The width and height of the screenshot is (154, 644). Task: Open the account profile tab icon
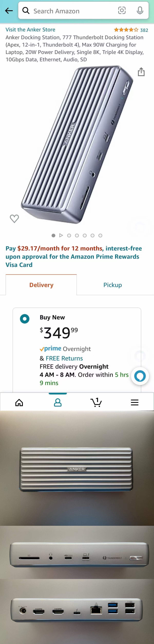tap(58, 402)
